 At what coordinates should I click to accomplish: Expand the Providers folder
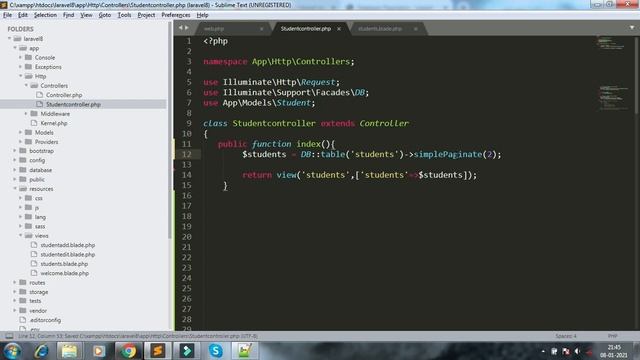(20, 142)
